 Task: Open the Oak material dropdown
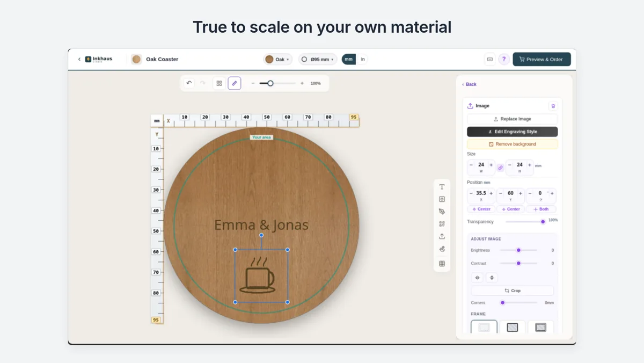click(x=278, y=59)
